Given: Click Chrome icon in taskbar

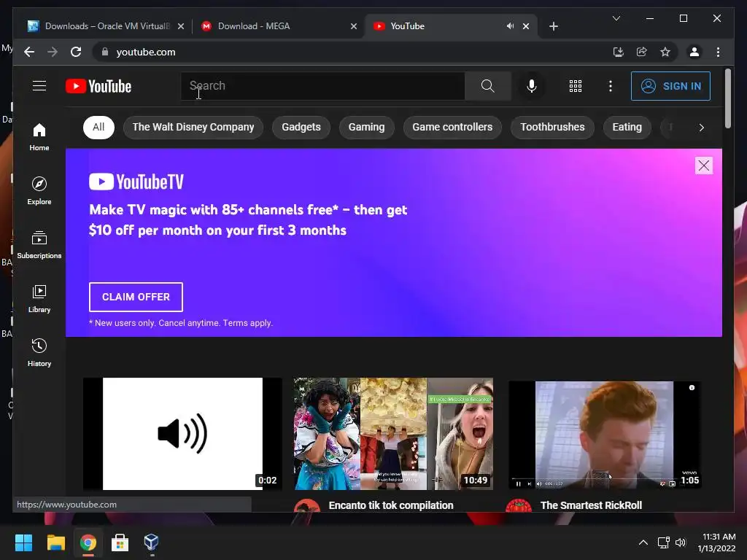Looking at the screenshot, I should pos(88,542).
